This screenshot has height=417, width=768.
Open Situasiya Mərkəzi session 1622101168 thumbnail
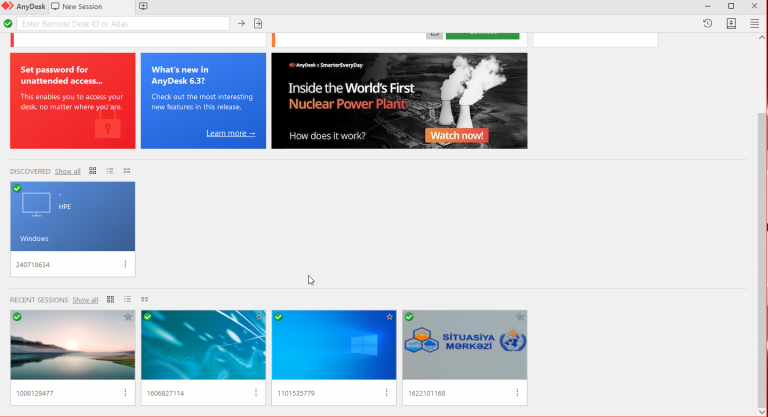coord(465,345)
